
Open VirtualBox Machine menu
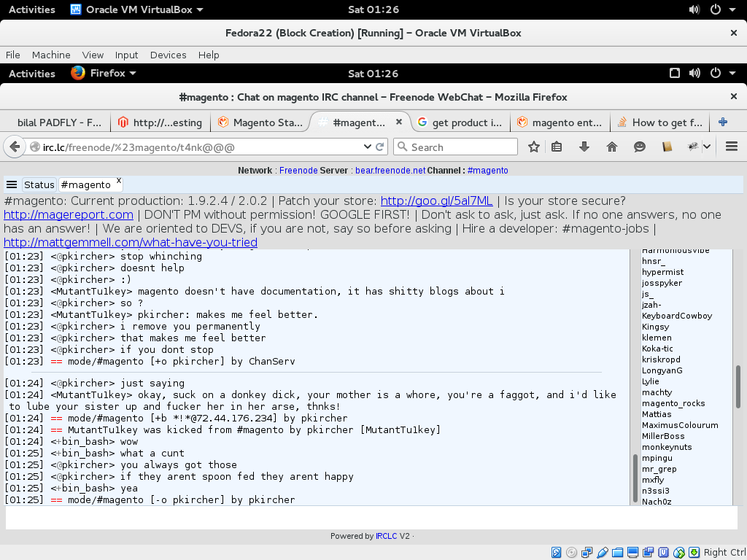51,55
